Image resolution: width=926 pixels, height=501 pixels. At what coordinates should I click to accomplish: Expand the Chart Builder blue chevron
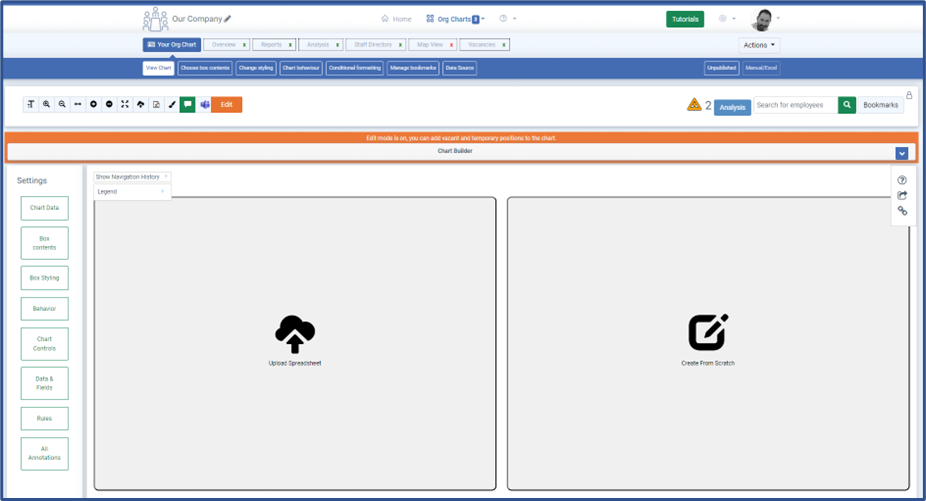point(901,153)
